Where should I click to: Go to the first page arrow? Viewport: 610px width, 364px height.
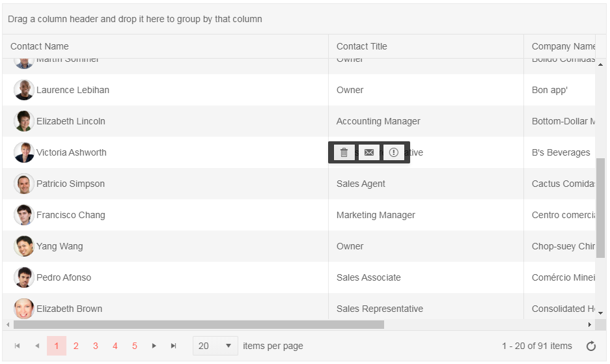[18, 346]
